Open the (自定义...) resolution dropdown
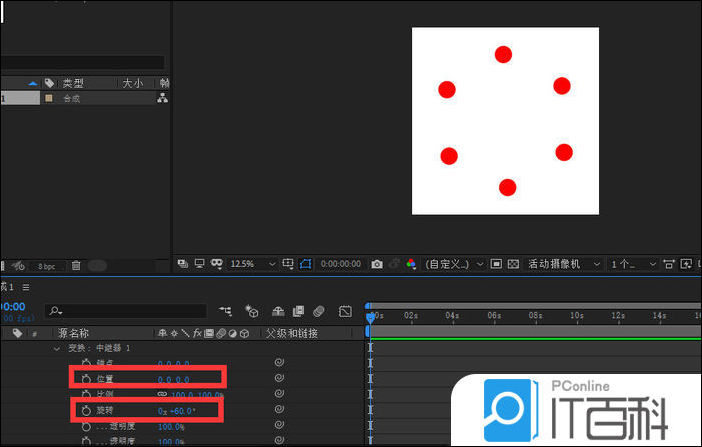Image resolution: width=702 pixels, height=447 pixels. (453, 264)
